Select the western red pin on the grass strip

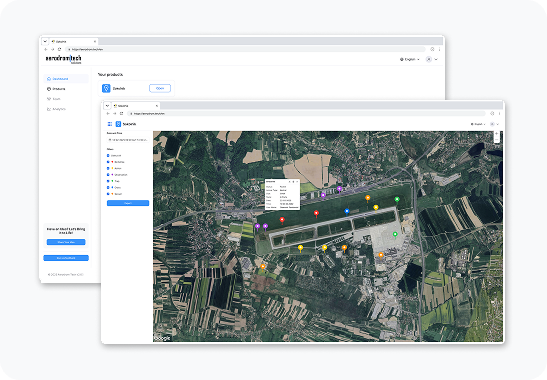[x=282, y=220]
